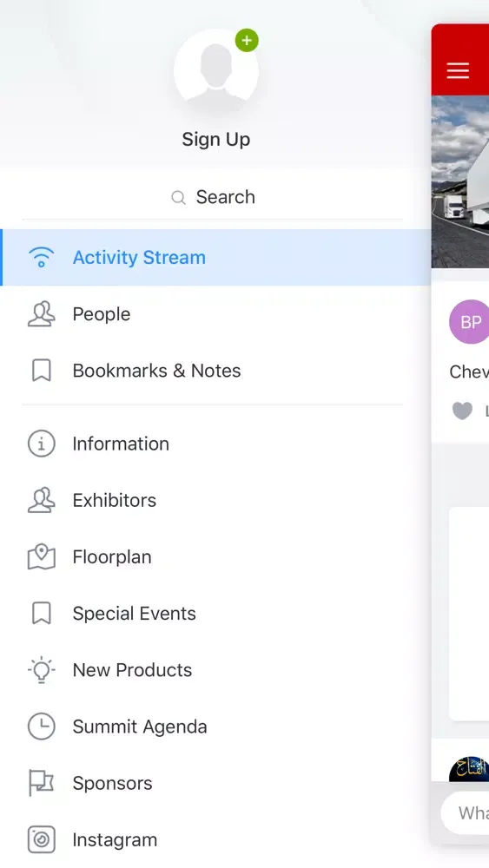Open the Instagram menu item
The width and height of the screenshot is (489, 868).
215,839
